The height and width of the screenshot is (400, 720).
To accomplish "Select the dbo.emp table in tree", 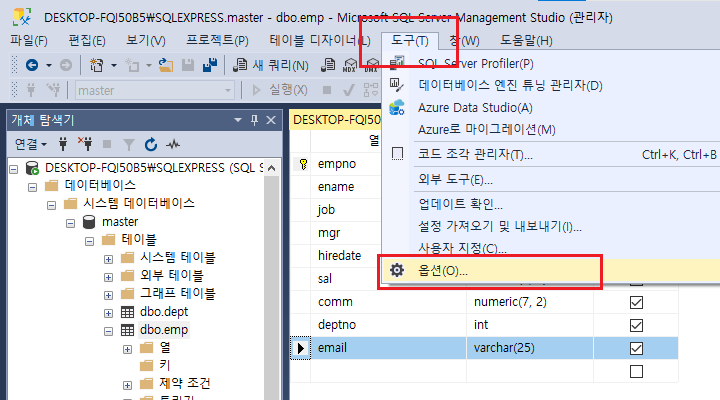I will [164, 330].
